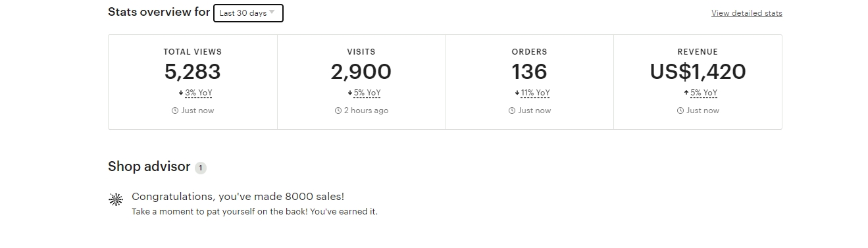Click the dropdown arrow beside Last 30 days

[272, 12]
